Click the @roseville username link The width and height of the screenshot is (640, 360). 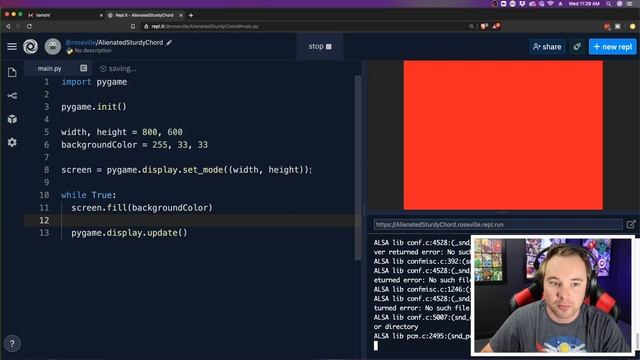coord(80,42)
